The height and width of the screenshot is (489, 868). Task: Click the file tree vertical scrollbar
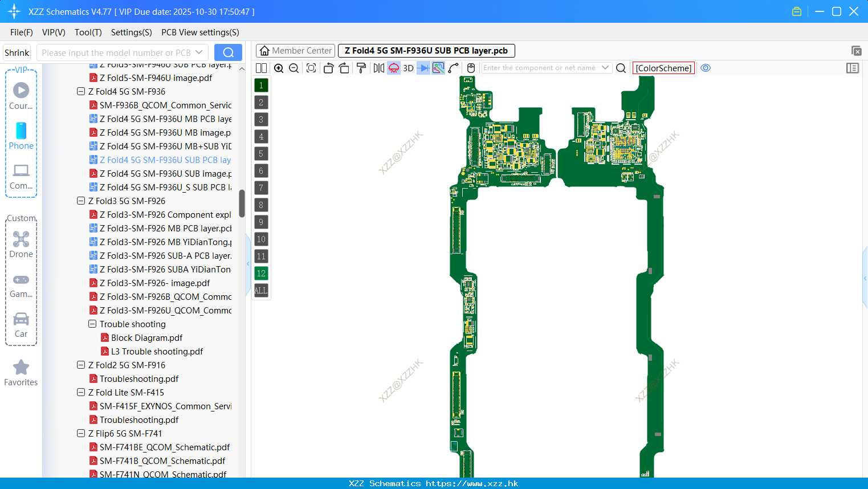(242, 203)
